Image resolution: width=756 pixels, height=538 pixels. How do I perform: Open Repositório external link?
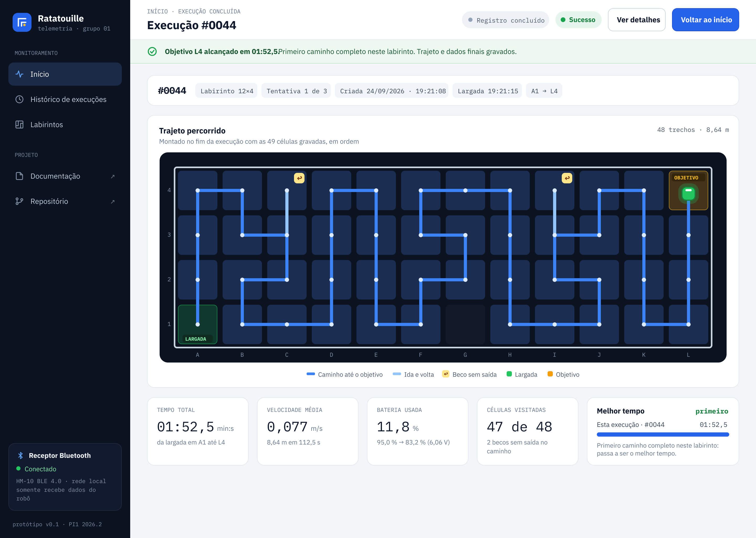[x=65, y=201]
